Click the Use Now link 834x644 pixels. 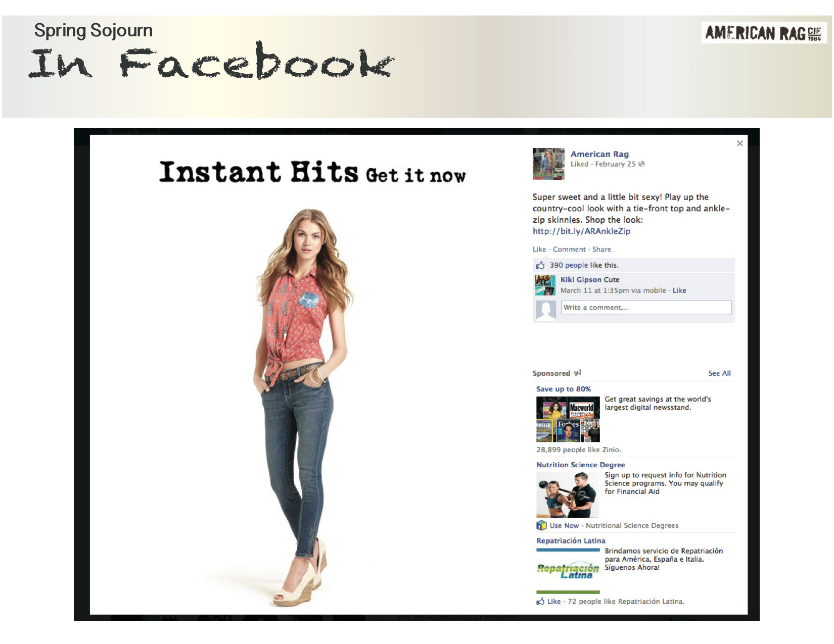[x=564, y=526]
